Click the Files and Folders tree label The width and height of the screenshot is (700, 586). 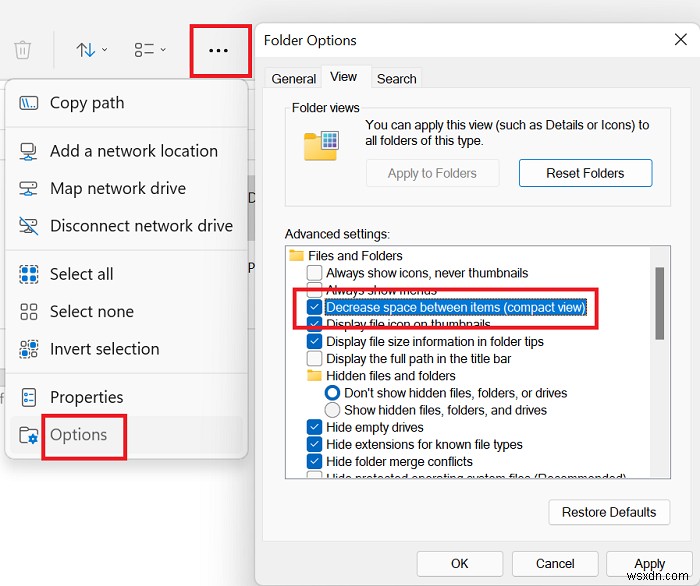[355, 256]
